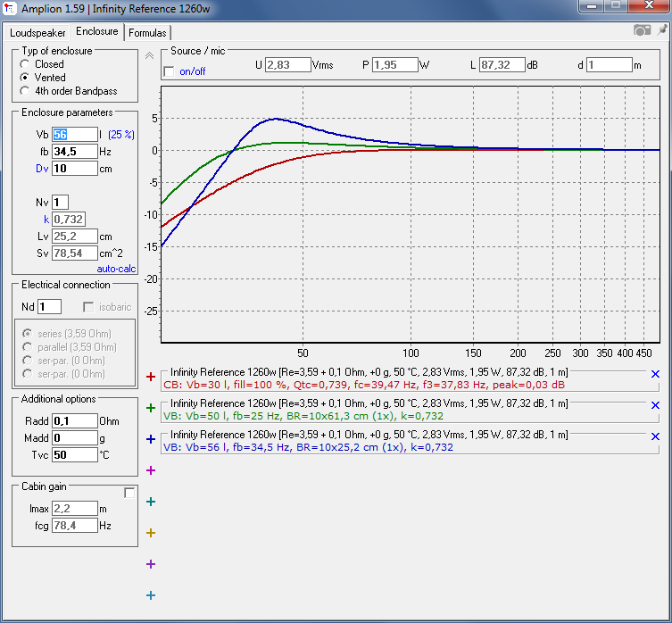The height and width of the screenshot is (623, 672).
Task: Click the P power W field
Action: (394, 65)
